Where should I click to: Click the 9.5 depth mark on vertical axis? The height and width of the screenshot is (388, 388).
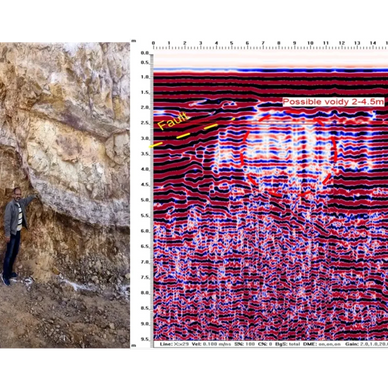[145, 339]
